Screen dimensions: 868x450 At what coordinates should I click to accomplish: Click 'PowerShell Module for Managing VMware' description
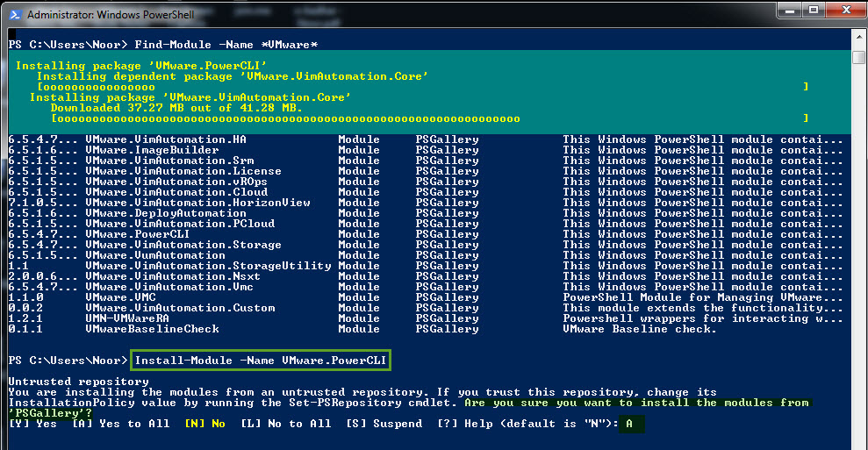(702, 297)
